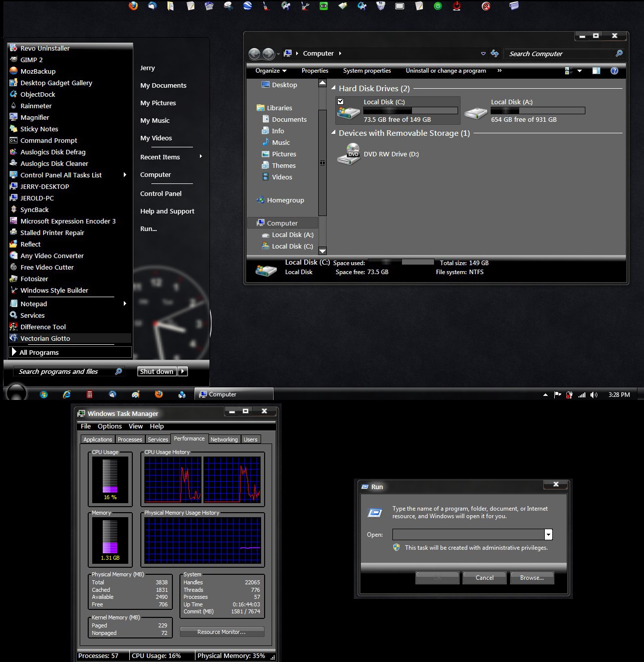Open the Action Center flag icon
644x662 pixels.
coord(558,395)
